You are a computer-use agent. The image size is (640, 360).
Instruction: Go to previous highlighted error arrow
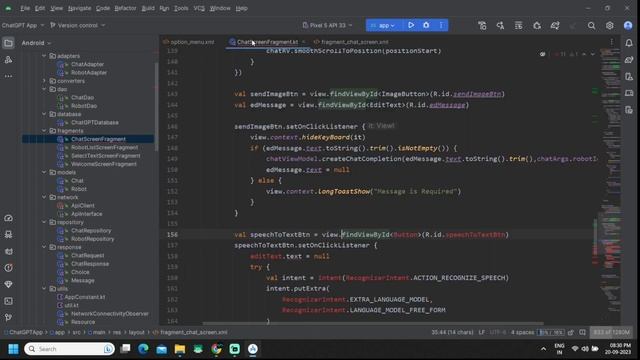pyautogui.click(x=584, y=54)
